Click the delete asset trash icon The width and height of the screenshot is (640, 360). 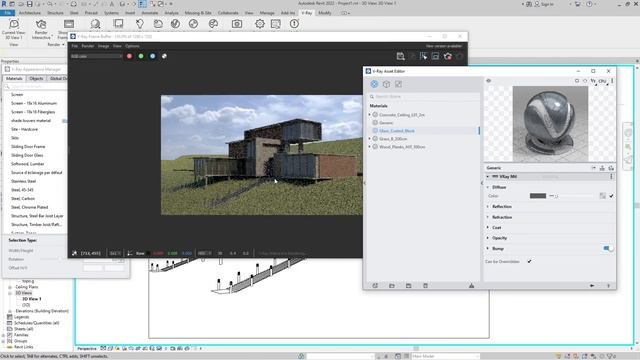click(x=425, y=286)
